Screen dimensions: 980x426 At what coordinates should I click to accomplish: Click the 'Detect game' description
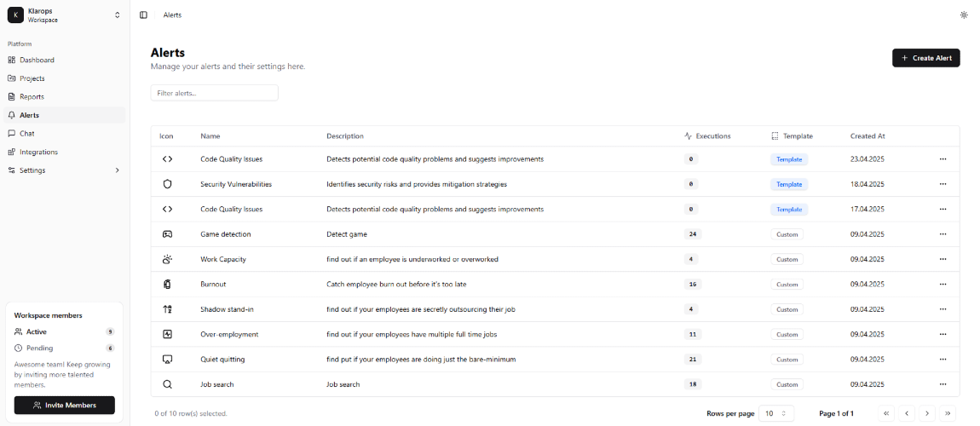tap(347, 234)
